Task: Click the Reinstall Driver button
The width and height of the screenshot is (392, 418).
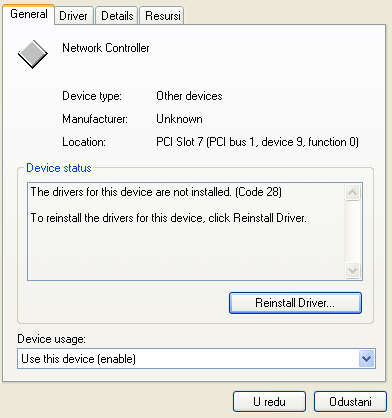Action: [295, 303]
